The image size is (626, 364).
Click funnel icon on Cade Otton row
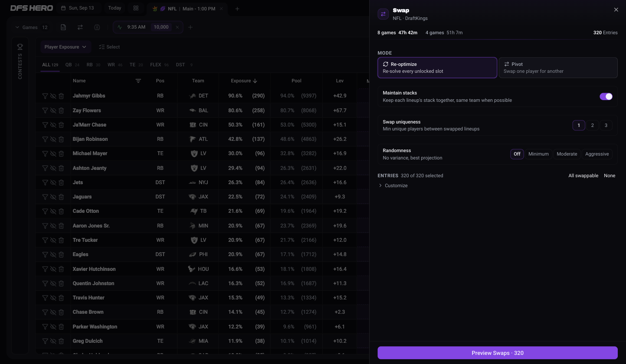point(45,211)
